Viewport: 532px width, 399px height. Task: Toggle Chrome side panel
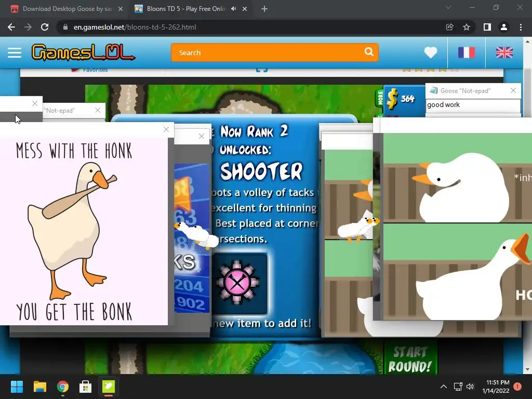point(487,27)
